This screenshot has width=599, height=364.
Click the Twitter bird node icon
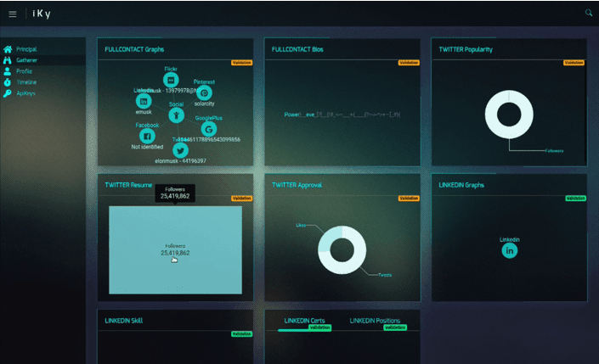[180, 150]
